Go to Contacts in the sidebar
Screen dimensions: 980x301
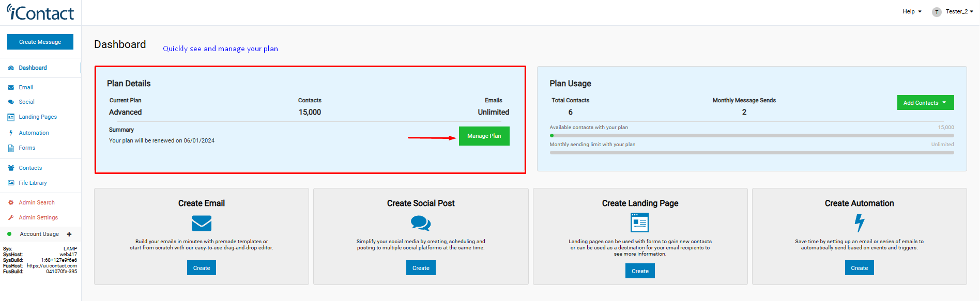pyautogui.click(x=30, y=168)
